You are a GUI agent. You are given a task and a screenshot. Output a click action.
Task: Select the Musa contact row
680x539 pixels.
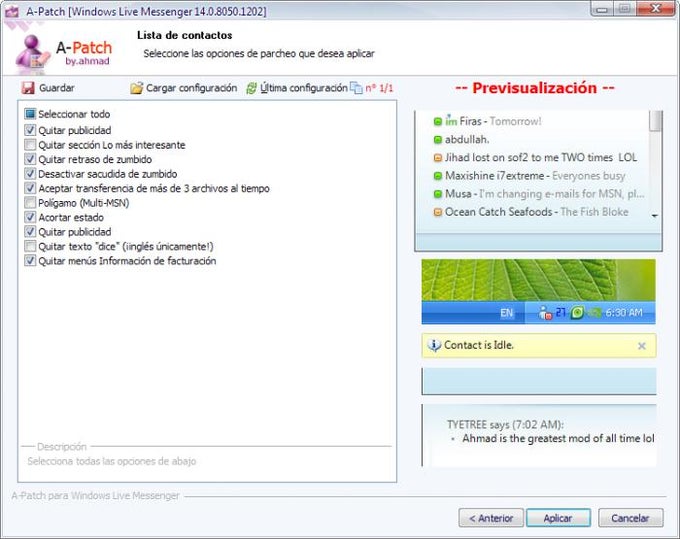pyautogui.click(x=539, y=194)
